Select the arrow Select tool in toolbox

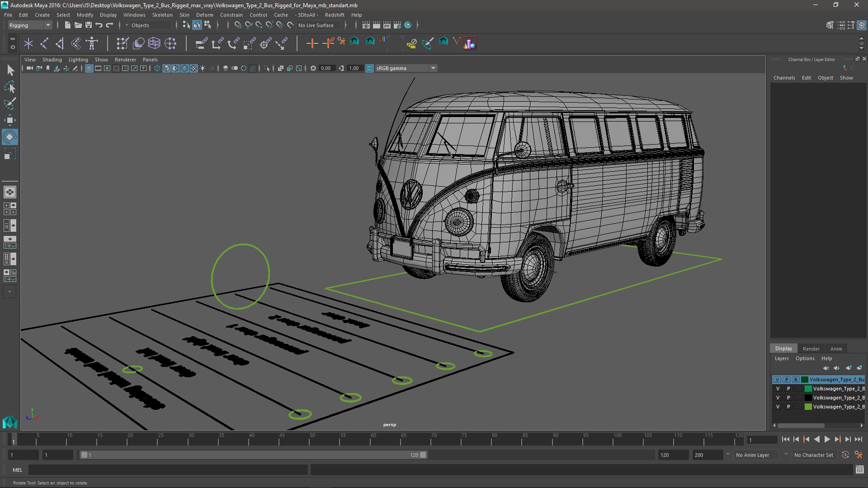click(10, 70)
